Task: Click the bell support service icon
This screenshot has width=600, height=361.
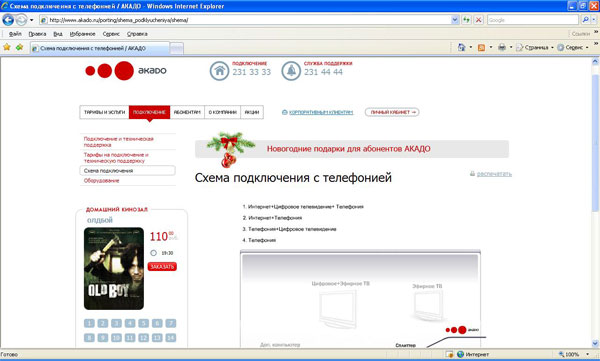Action: click(291, 71)
